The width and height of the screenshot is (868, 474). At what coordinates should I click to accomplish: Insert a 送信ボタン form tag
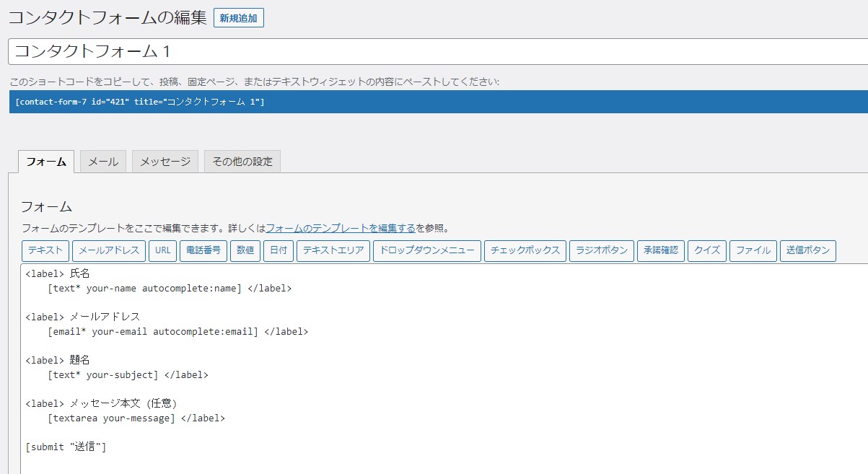808,250
